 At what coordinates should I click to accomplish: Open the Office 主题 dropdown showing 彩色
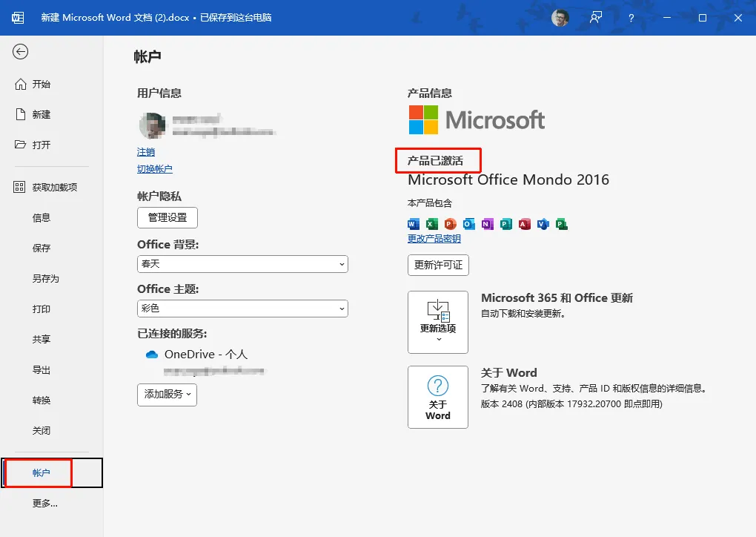coord(242,309)
